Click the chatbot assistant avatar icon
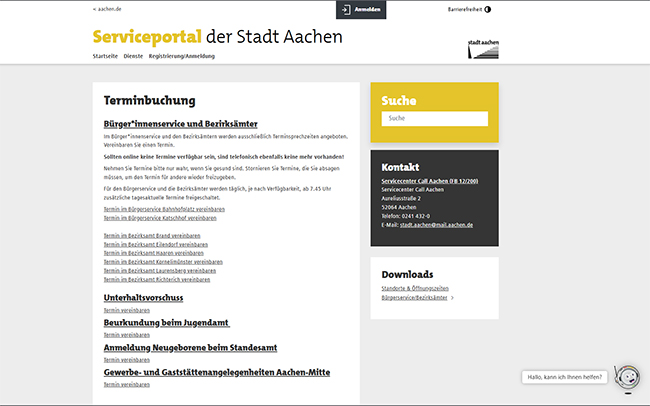Screen dimensions: 650x406 (626, 378)
